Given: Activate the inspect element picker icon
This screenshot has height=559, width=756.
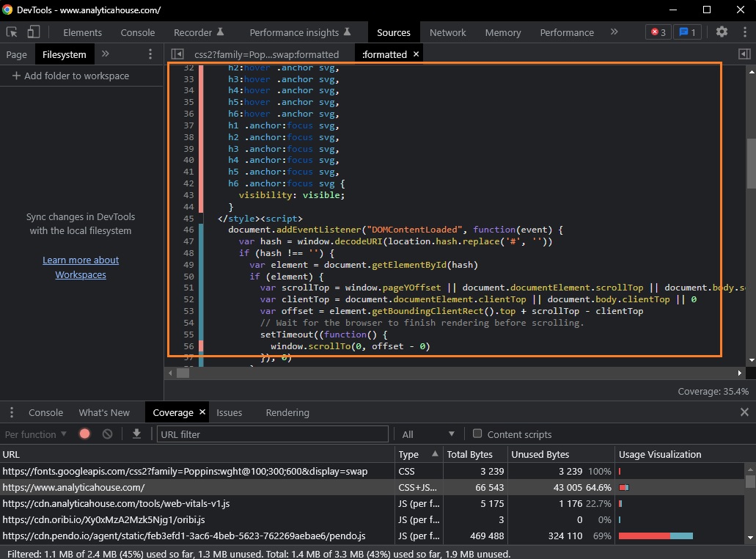Looking at the screenshot, I should click(12, 32).
